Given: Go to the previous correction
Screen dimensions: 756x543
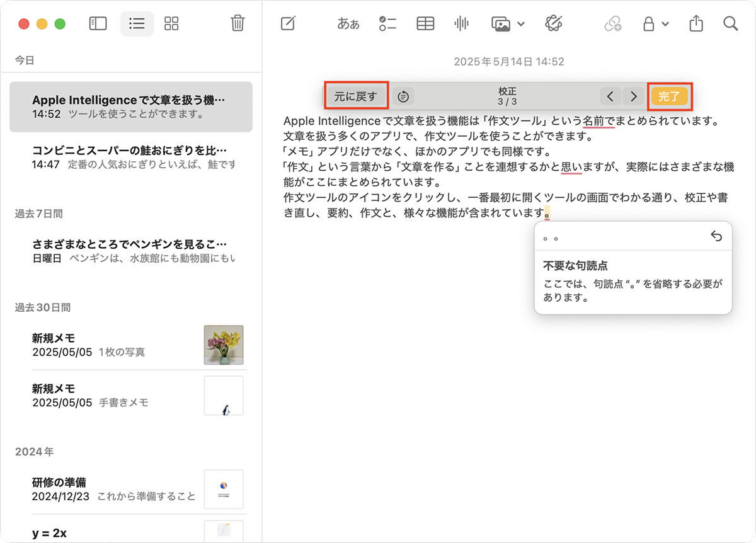Looking at the screenshot, I should [x=610, y=96].
